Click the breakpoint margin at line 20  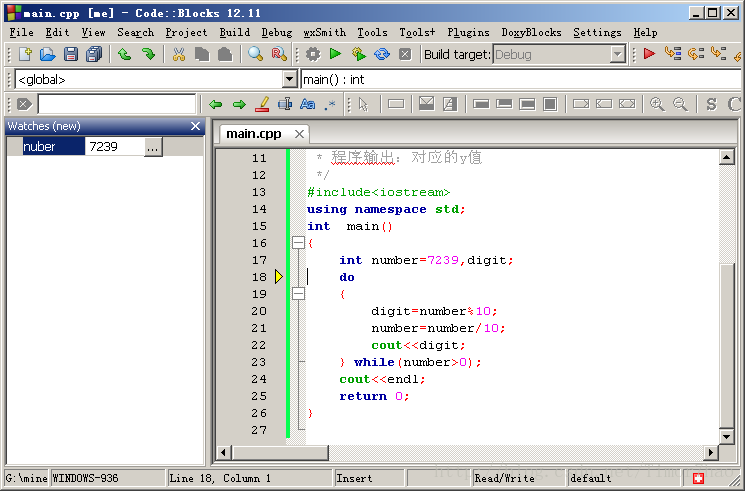278,311
